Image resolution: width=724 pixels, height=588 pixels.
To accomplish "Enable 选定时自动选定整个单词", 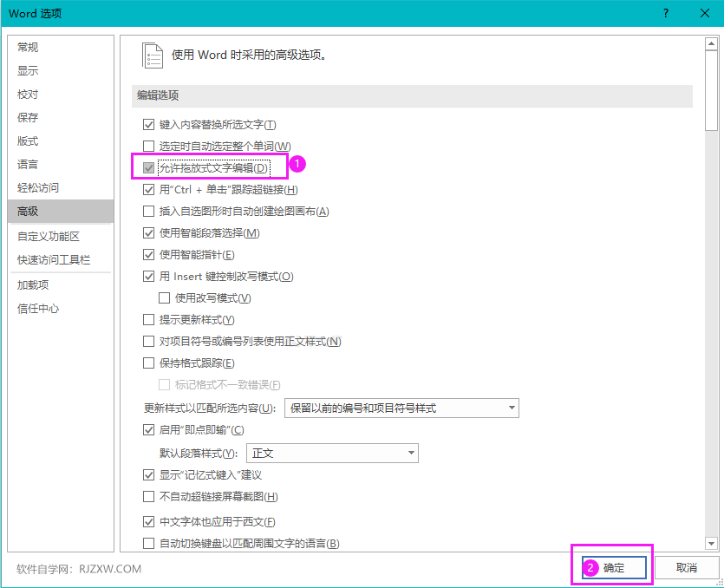I will [148, 145].
